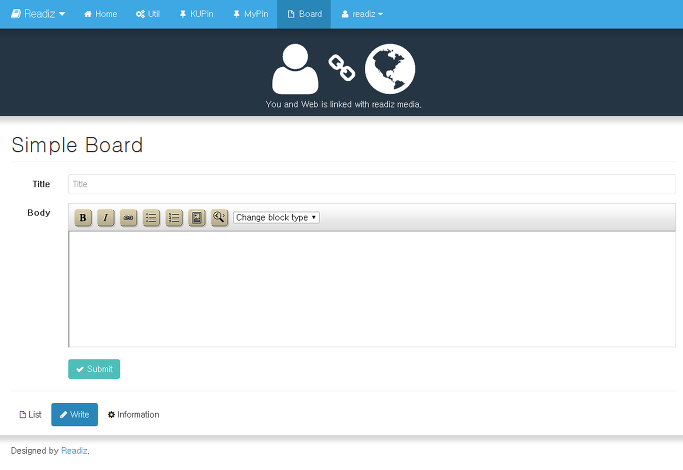Select the Board navbar item
Image resolution: width=683 pixels, height=470 pixels.
point(304,14)
